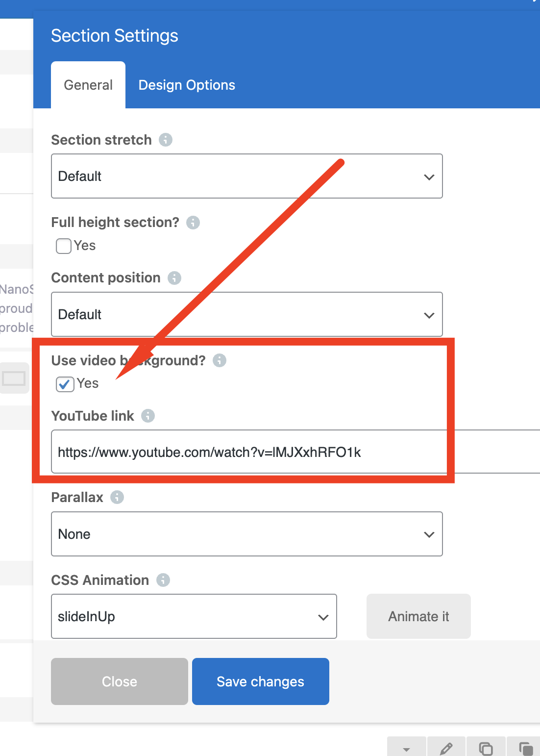Click the filled overlapping-squares copy icon
Image resolution: width=540 pixels, height=756 pixels.
point(525,748)
